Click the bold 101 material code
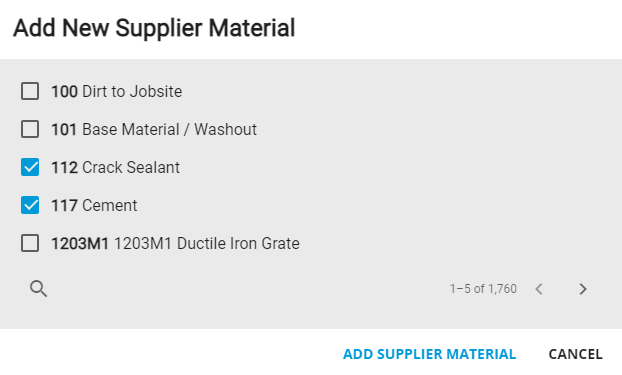The width and height of the screenshot is (622, 375). 64,129
